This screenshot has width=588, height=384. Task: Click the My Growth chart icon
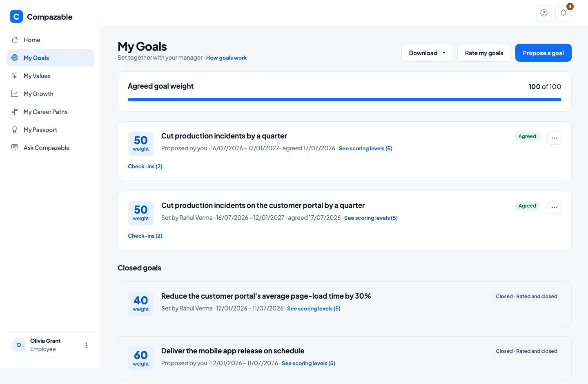point(15,94)
